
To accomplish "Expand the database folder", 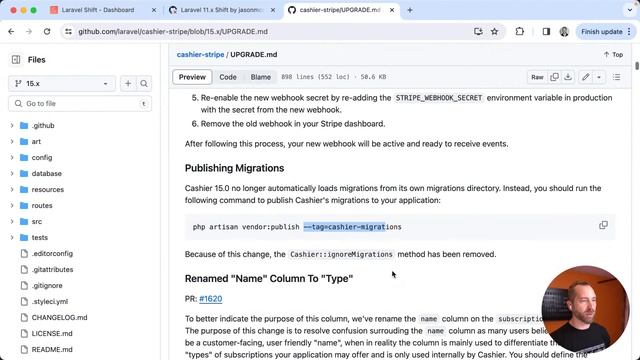I will click(x=12, y=173).
